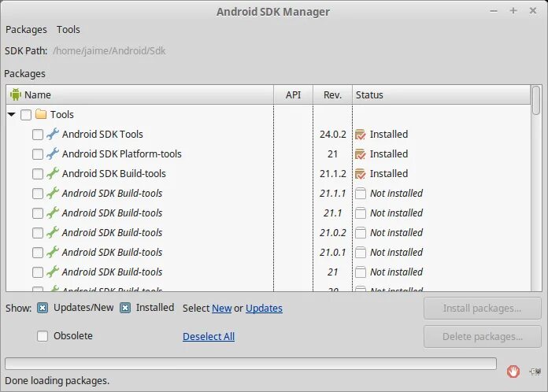Select checkbox for Build-tools 21.1
The image size is (548, 392).
(x=37, y=213)
